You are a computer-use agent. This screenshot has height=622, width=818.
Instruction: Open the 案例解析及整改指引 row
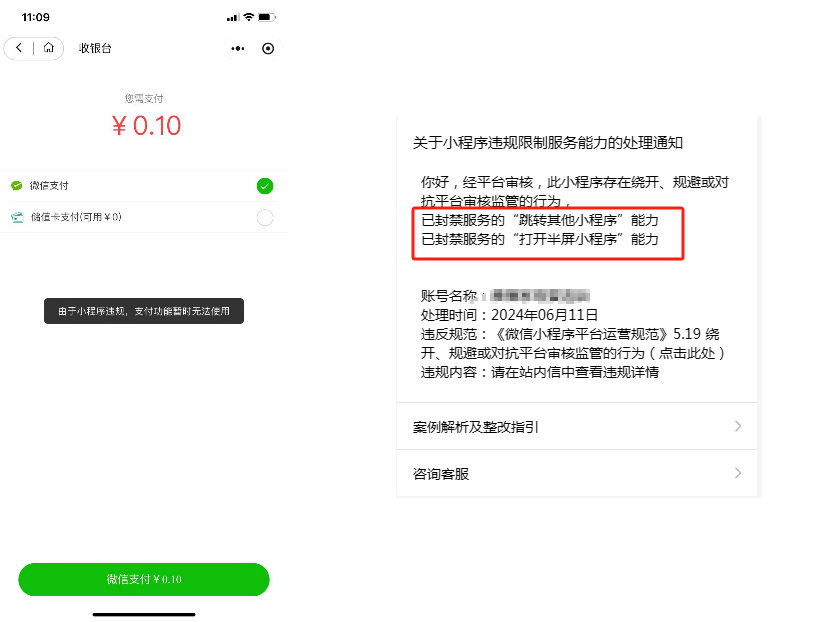click(x=576, y=426)
